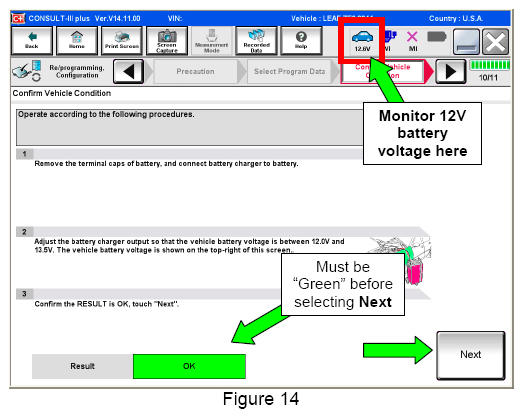This screenshot has height=418, width=523.
Task: Open Recorded Data icon
Action: coord(256,41)
